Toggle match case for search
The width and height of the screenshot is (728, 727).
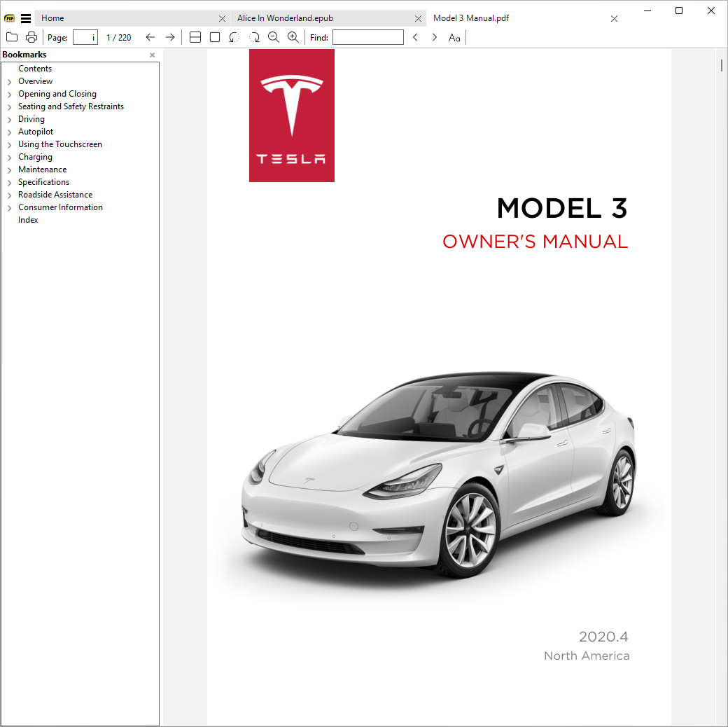[454, 38]
